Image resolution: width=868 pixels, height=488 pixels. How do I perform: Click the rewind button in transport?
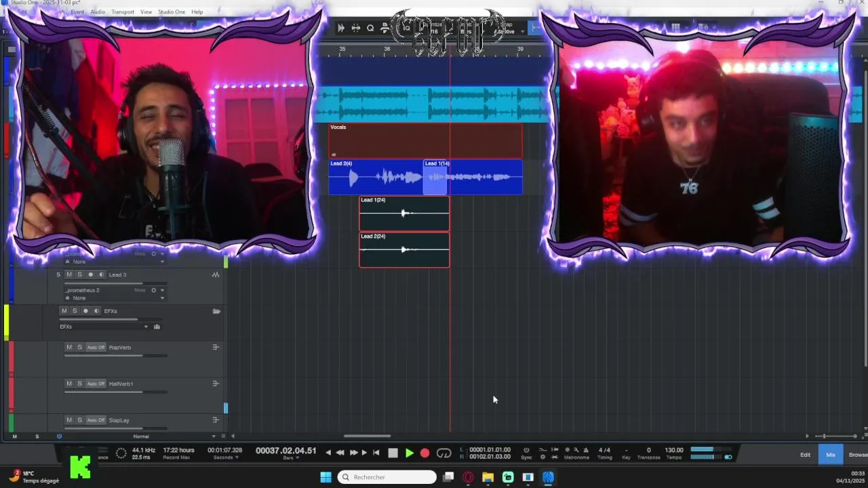(x=340, y=453)
